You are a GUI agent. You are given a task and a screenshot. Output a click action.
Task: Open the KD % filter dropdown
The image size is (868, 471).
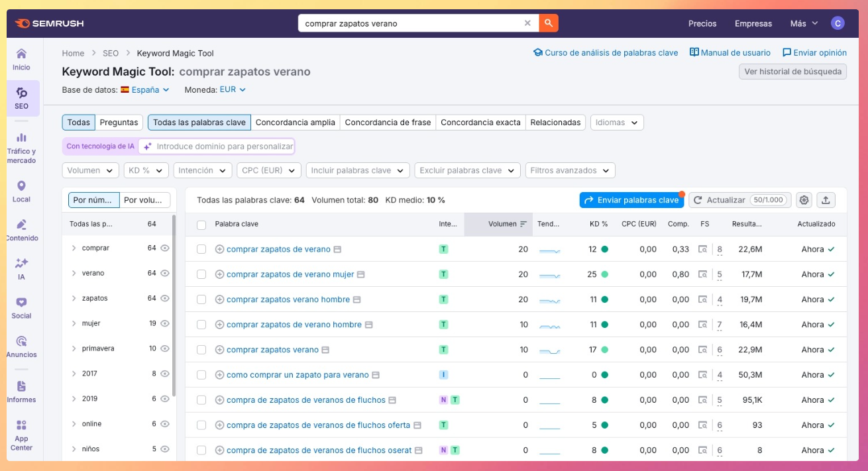pyautogui.click(x=146, y=170)
